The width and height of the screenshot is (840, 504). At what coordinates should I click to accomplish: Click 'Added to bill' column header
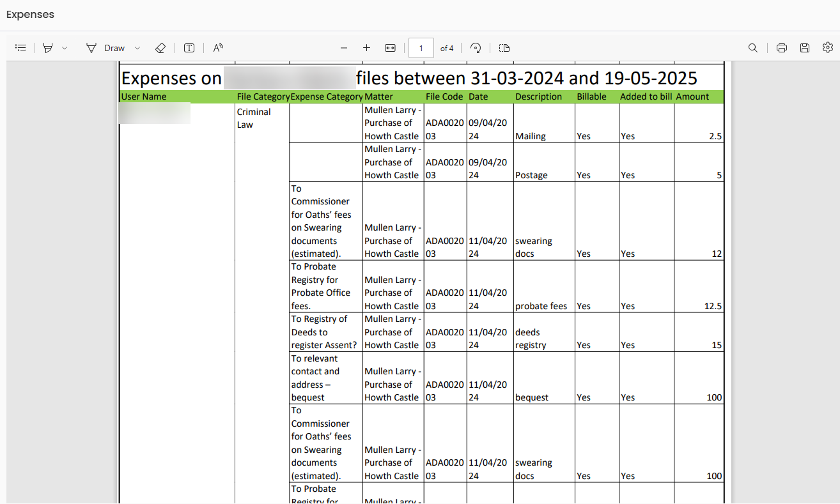pos(646,96)
